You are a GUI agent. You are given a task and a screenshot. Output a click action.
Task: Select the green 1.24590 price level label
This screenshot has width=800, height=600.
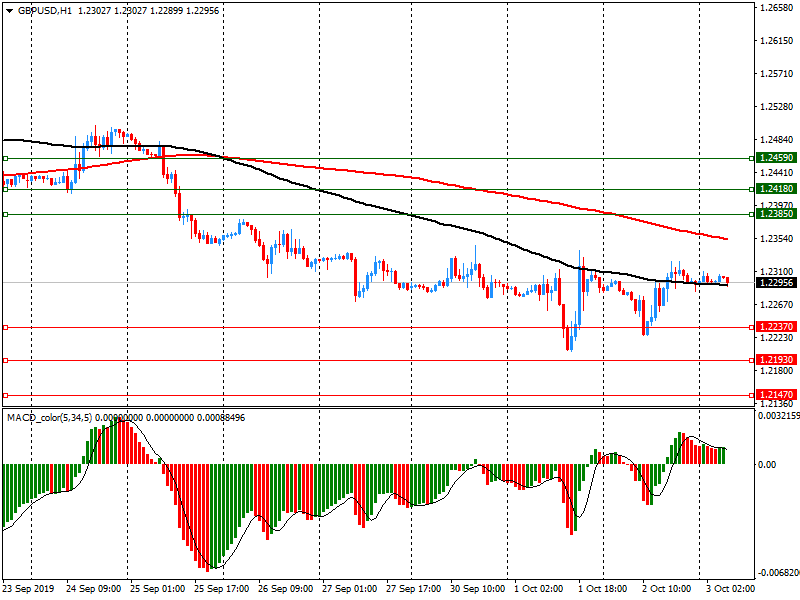pyautogui.click(x=776, y=158)
